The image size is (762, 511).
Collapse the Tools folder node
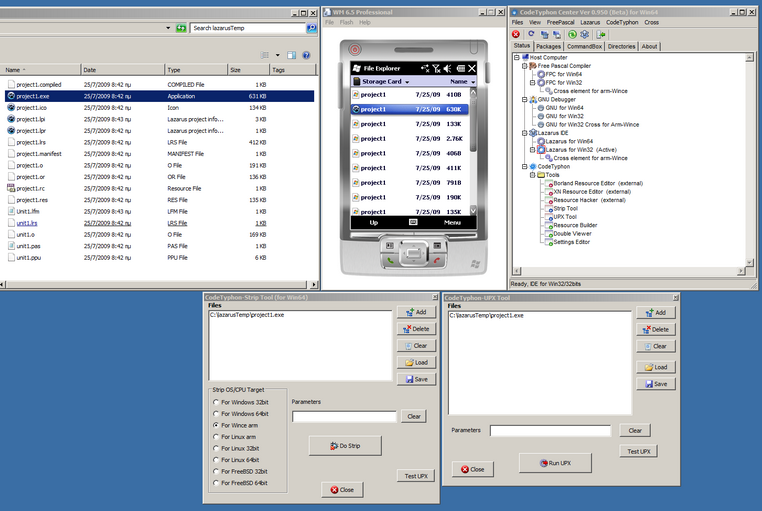(x=533, y=175)
